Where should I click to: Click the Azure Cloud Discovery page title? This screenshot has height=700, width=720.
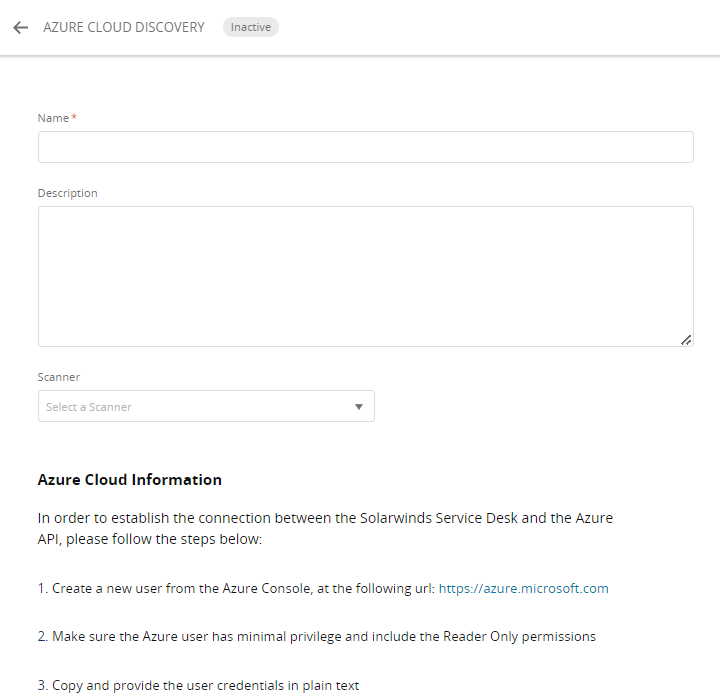123,27
